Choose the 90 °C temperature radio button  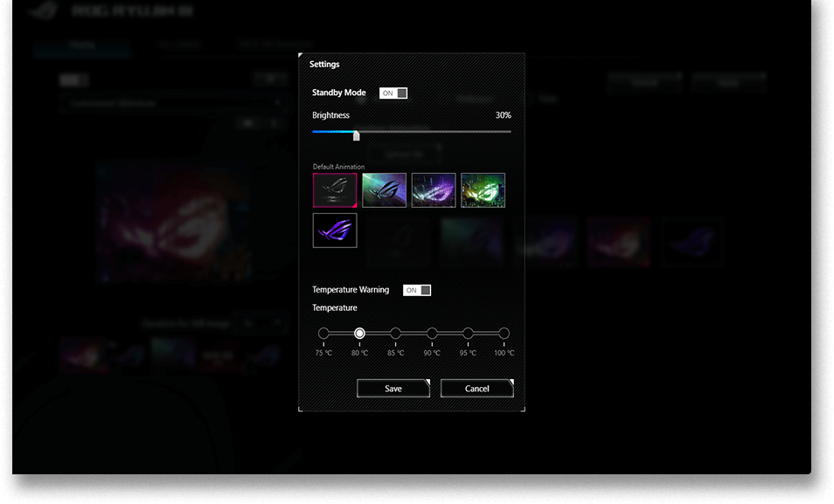(432, 334)
